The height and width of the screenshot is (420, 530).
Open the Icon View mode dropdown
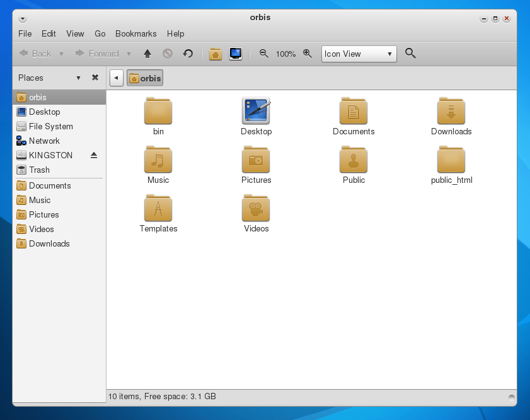[x=359, y=54]
